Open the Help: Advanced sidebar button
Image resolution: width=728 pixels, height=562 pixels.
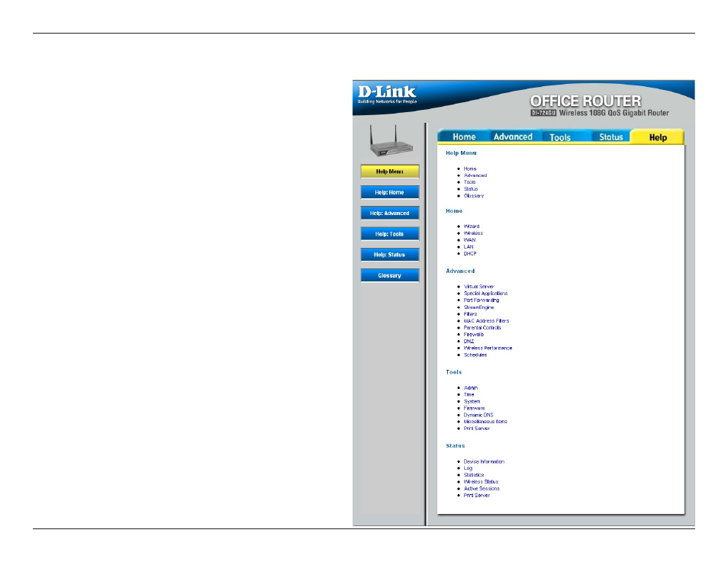[x=389, y=213]
